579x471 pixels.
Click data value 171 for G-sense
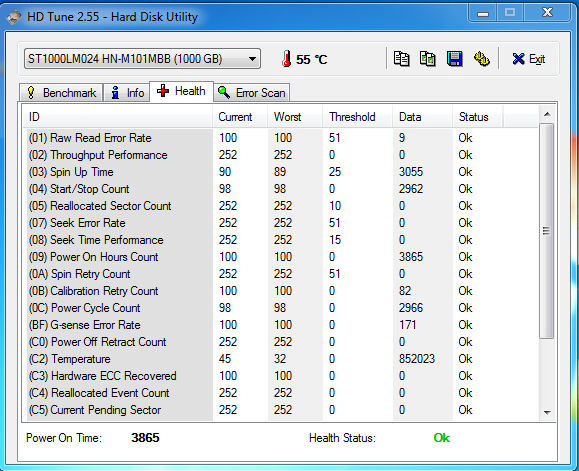(407, 325)
